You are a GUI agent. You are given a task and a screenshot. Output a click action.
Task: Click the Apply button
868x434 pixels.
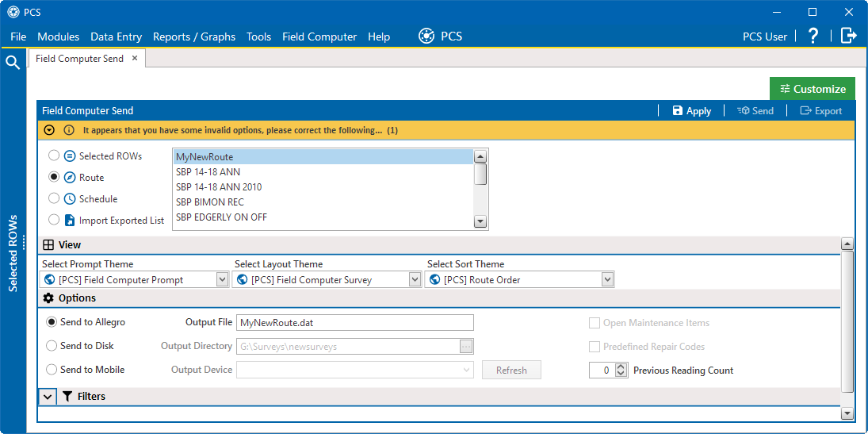click(692, 111)
